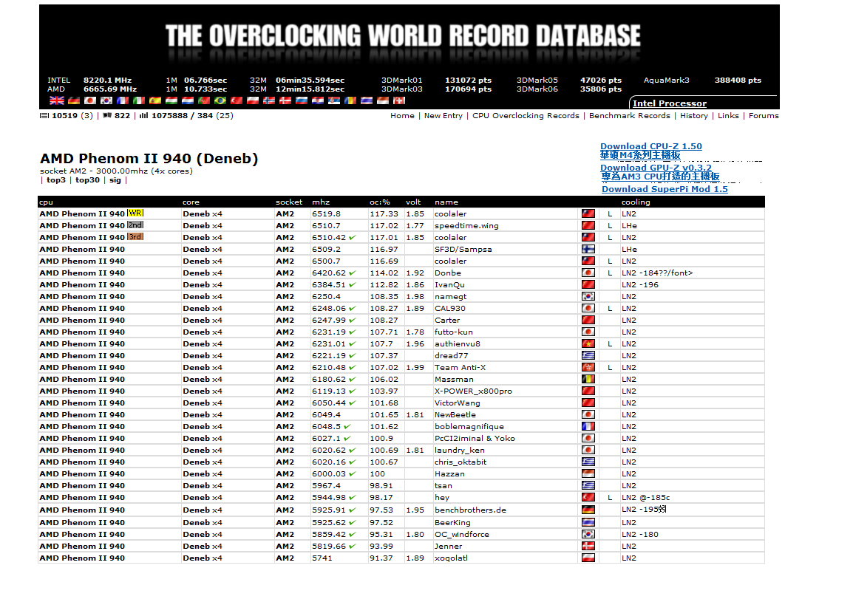Viewport: 853px width, 616px height.
Task: Click the name 'PcCI2iminal & Yoko'
Action: point(475,438)
